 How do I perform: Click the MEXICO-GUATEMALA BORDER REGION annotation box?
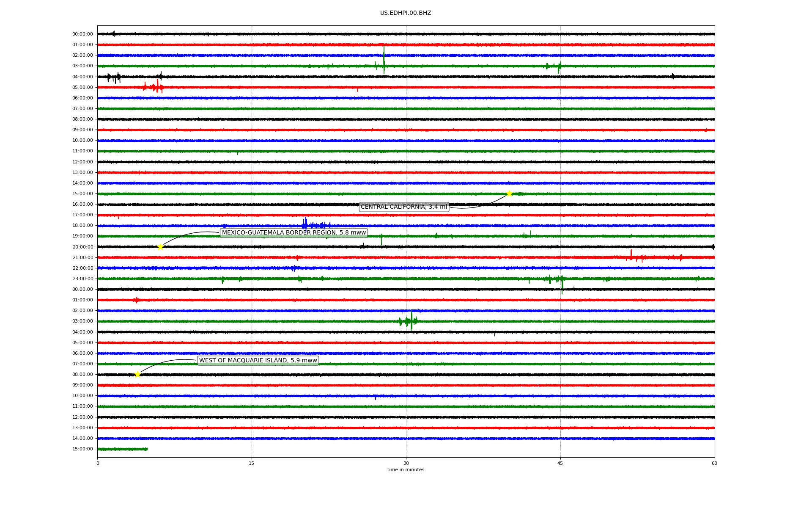tap(294, 233)
